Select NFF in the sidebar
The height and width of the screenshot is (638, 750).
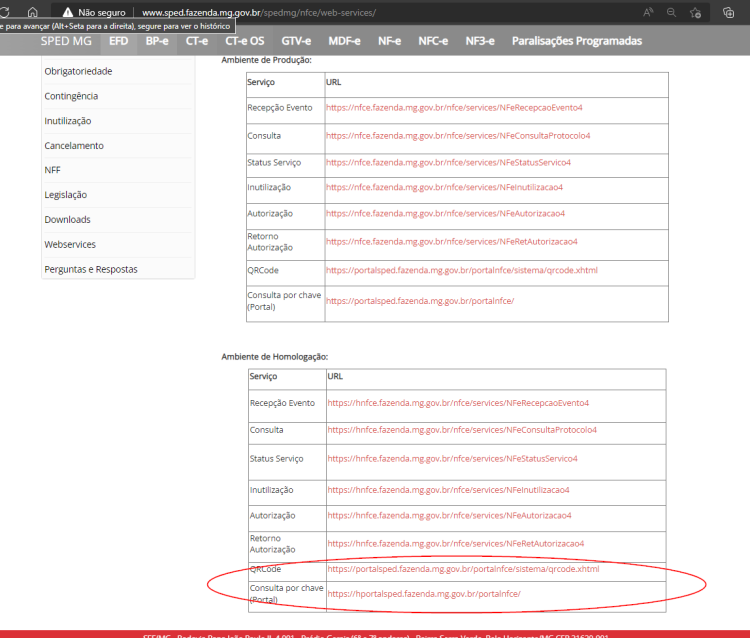point(53,170)
